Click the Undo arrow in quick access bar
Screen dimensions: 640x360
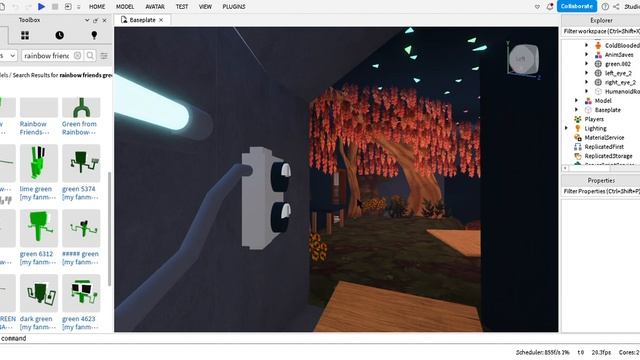click(16, 7)
